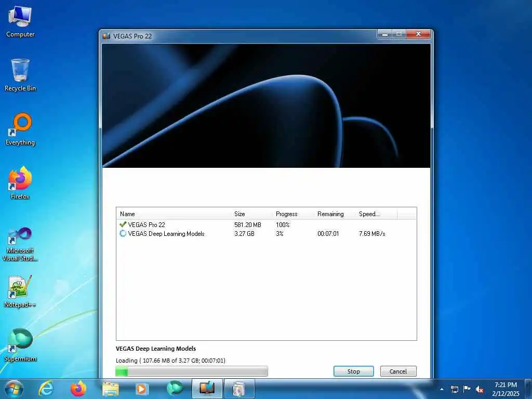Launch the Supermium desktop shortcut
Image resolution: width=532 pixels, height=399 pixels.
point(20,345)
